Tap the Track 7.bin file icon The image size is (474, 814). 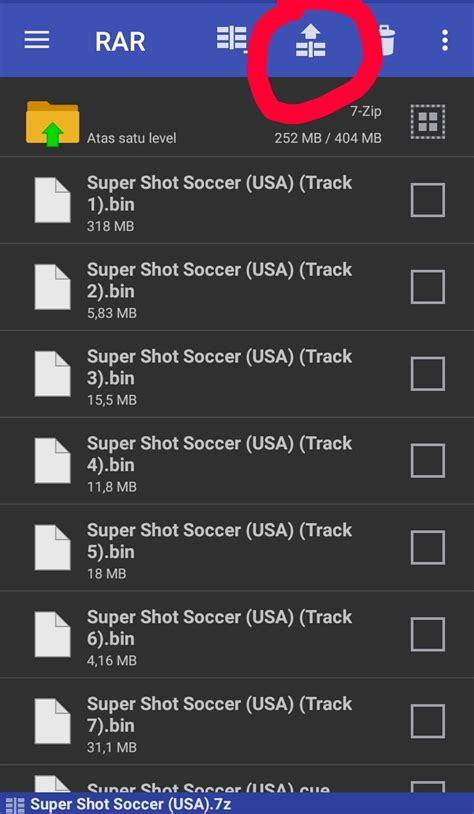[x=52, y=721]
